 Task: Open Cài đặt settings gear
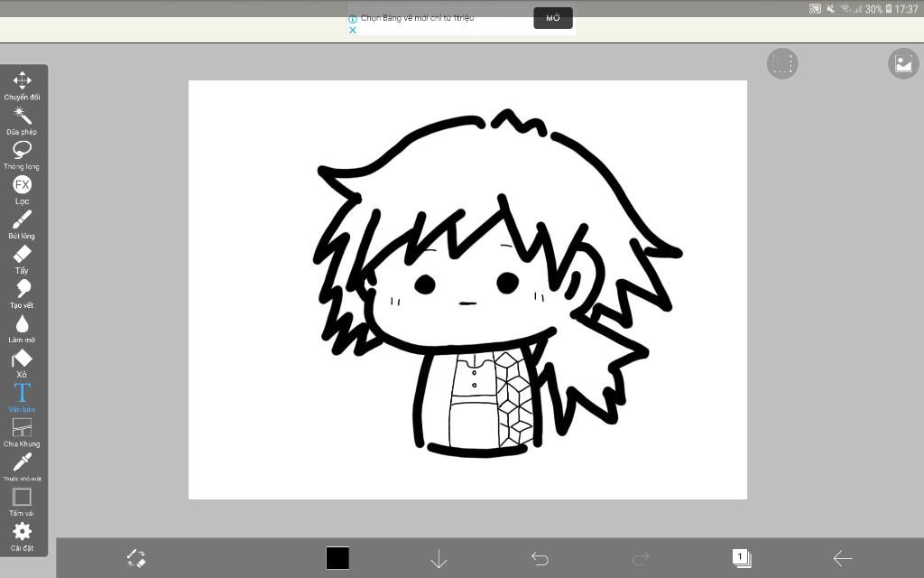tap(22, 536)
